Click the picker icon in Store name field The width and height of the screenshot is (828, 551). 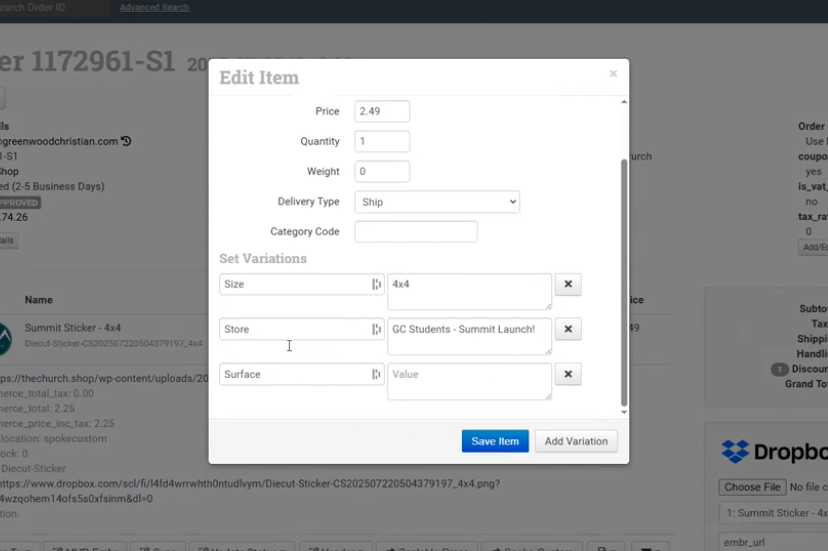376,329
